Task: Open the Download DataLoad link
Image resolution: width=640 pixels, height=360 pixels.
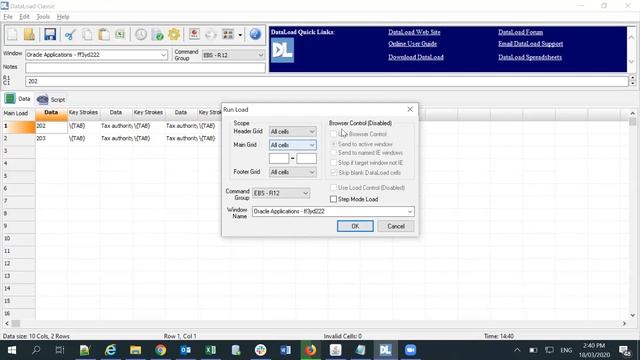Action: pyautogui.click(x=416, y=57)
